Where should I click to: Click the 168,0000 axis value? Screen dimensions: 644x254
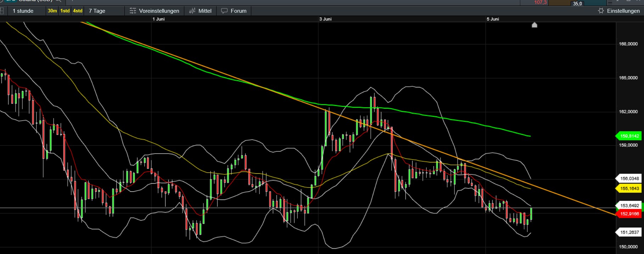(628, 44)
